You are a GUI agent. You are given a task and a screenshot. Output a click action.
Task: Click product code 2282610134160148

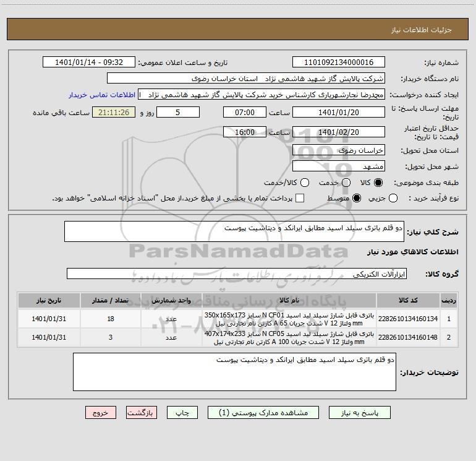coord(408,337)
